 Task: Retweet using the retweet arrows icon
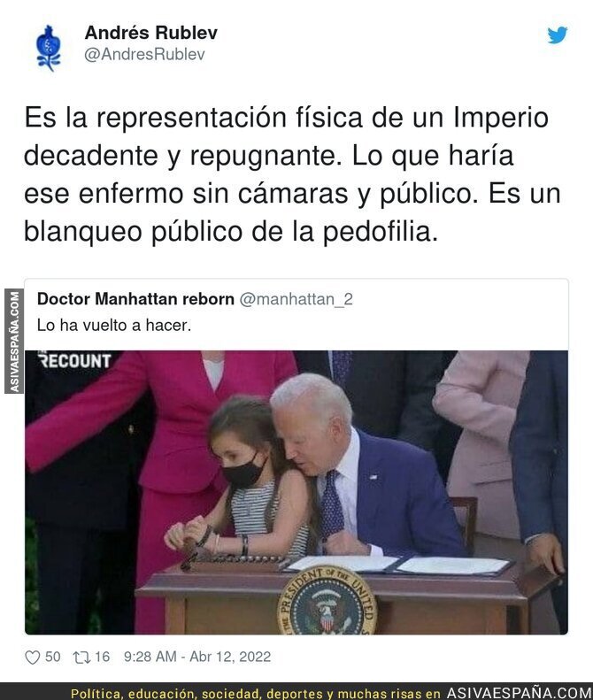pos(81,658)
